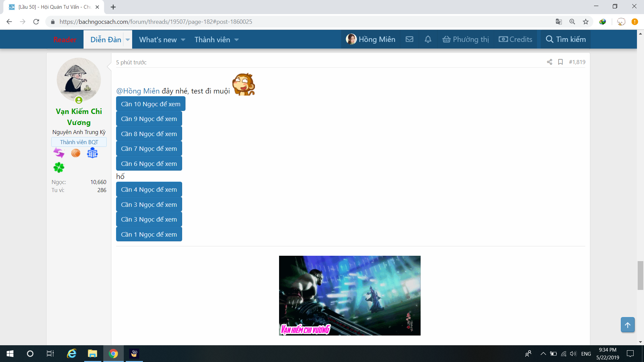The width and height of the screenshot is (644, 362).
Task: Open File Explorer from taskbar
Action: click(92, 354)
